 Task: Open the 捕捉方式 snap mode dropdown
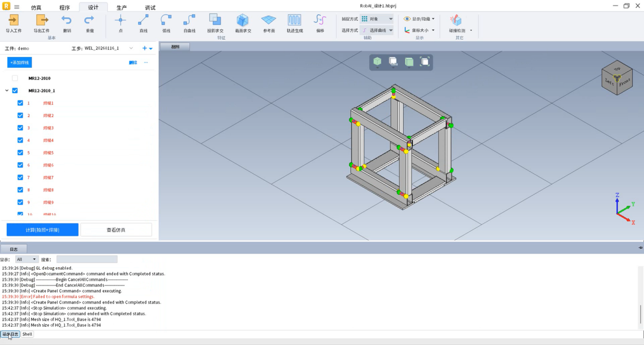tap(377, 19)
